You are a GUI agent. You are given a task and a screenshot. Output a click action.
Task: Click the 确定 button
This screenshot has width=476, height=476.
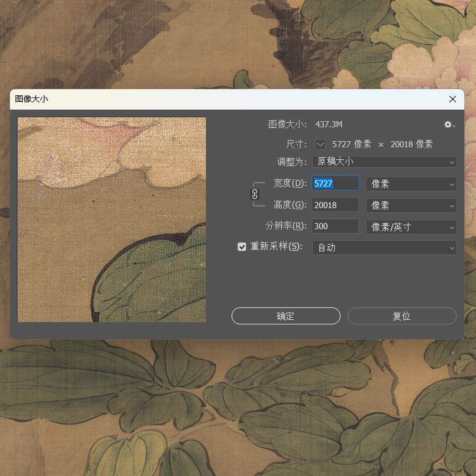(286, 316)
